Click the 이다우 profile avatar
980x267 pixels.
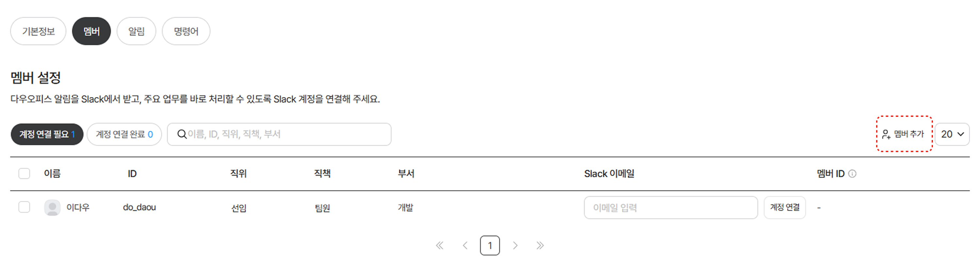pyautogui.click(x=52, y=208)
